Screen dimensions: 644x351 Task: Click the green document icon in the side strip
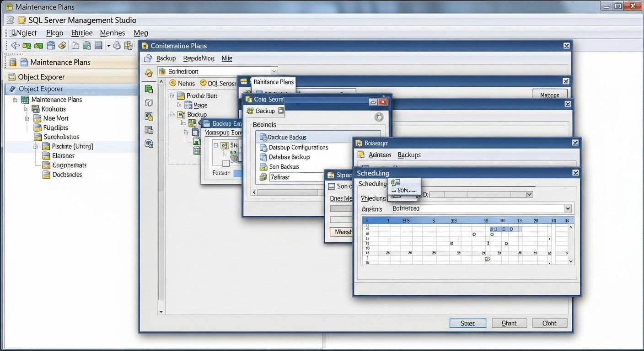(149, 89)
